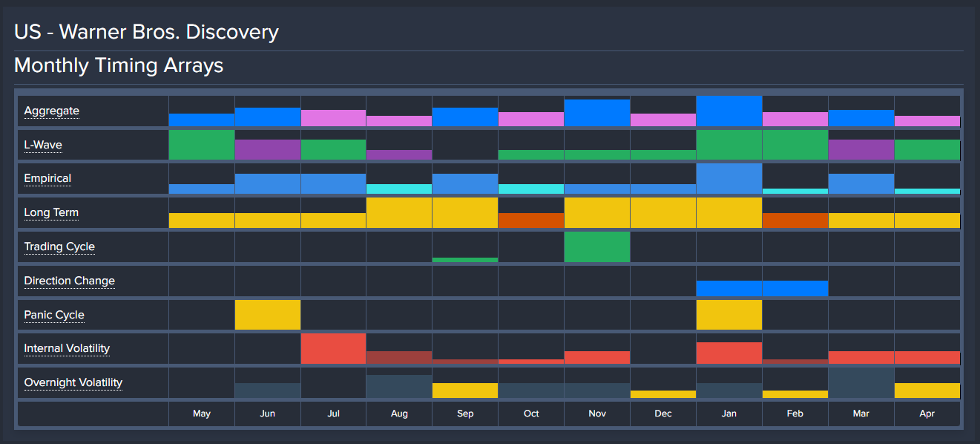Select the blue Empirical bar for March
This screenshot has width=980, height=444.
point(861,184)
